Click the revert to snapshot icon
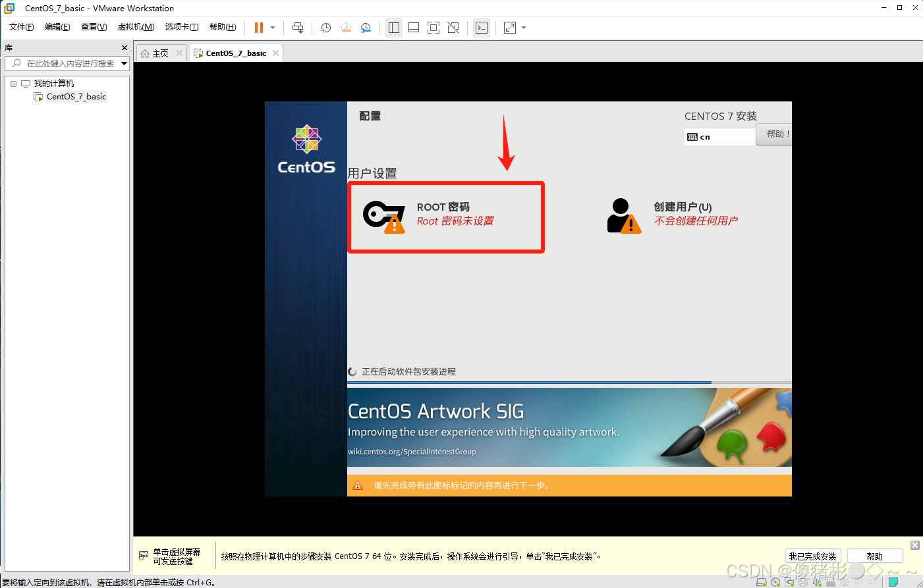 pyautogui.click(x=346, y=28)
